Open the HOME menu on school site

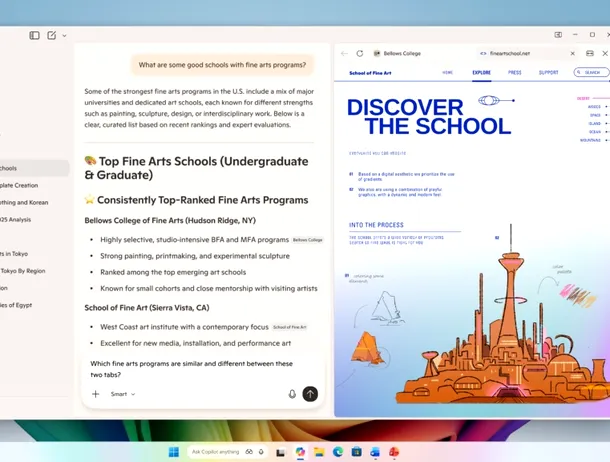tap(448, 73)
